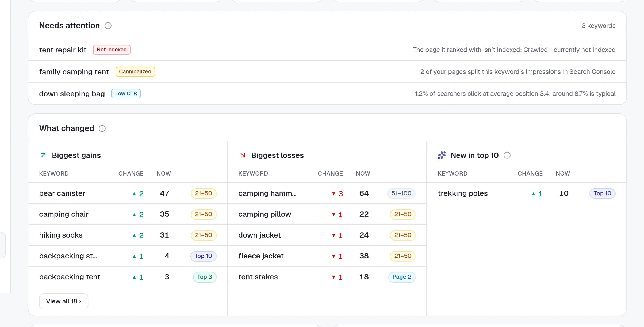Screen dimensions: 644x327
Task: Select the truncated backpacking st... keyword
Action: (68, 256)
